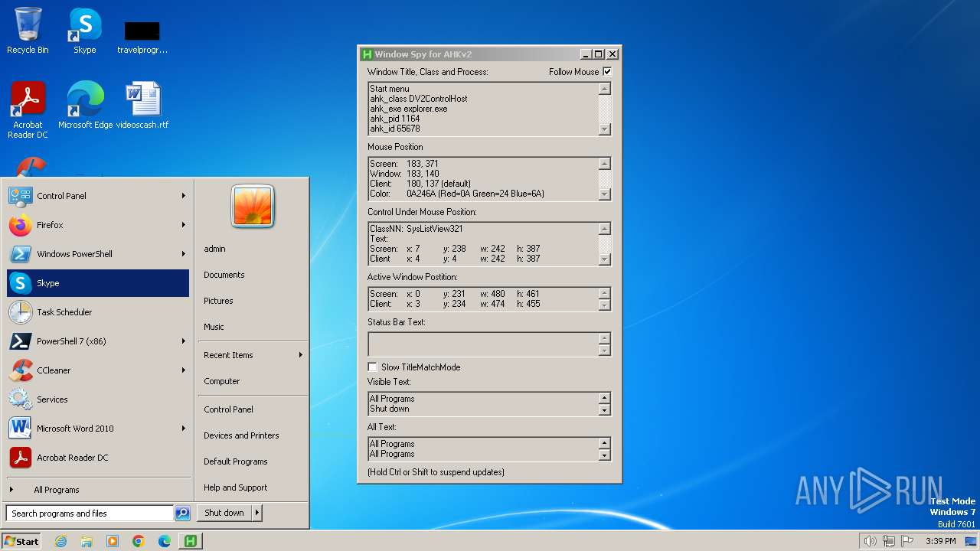
Task: Open Windows Media Player from taskbar
Action: [x=113, y=541]
